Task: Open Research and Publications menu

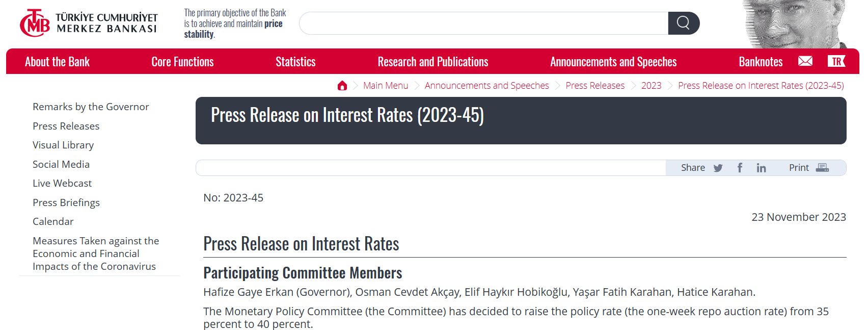Action: [432, 62]
